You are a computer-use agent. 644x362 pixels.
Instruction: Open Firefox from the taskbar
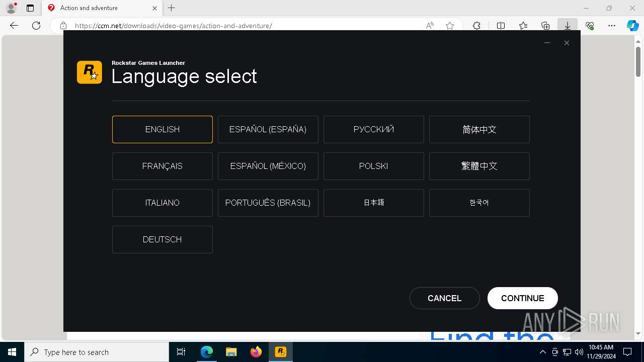point(256,352)
